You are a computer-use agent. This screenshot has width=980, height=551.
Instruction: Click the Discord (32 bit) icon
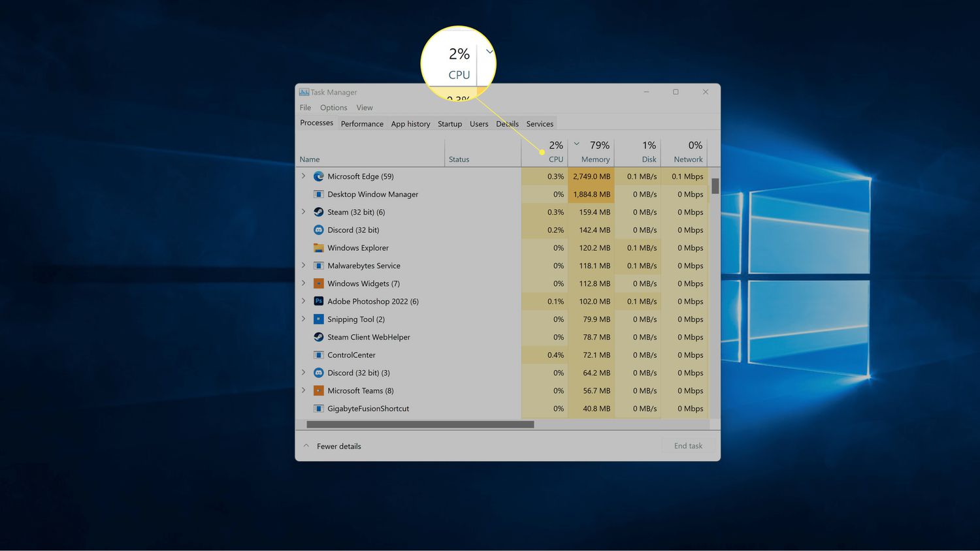tap(319, 230)
